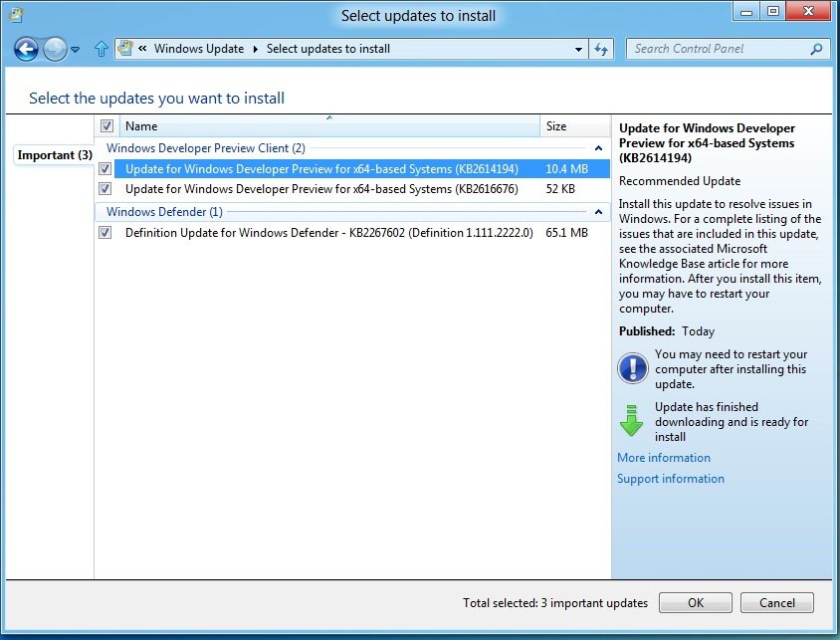
Task: Sort updates by the Name column header
Action: pyautogui.click(x=329, y=125)
